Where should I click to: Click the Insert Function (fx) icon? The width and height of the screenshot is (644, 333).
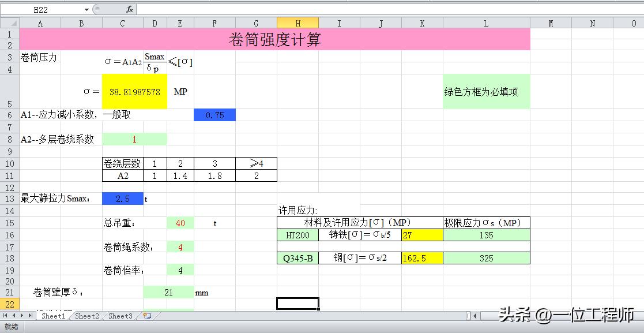(x=130, y=9)
